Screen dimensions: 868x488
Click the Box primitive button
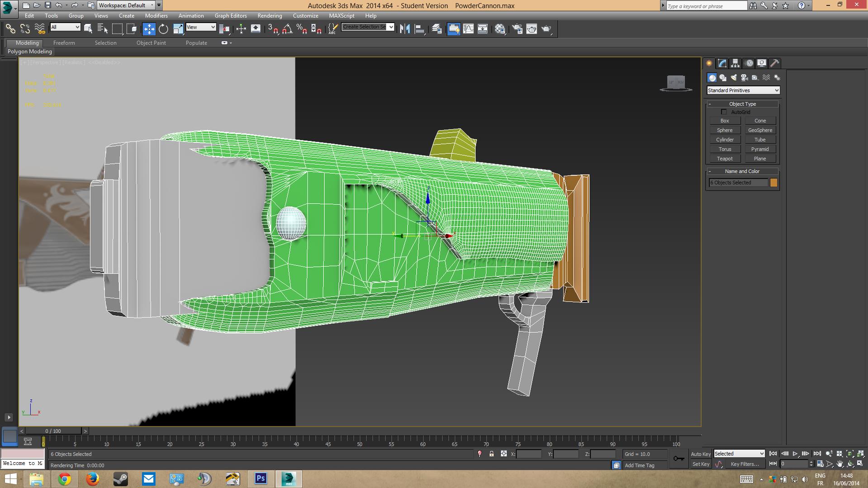click(x=725, y=121)
